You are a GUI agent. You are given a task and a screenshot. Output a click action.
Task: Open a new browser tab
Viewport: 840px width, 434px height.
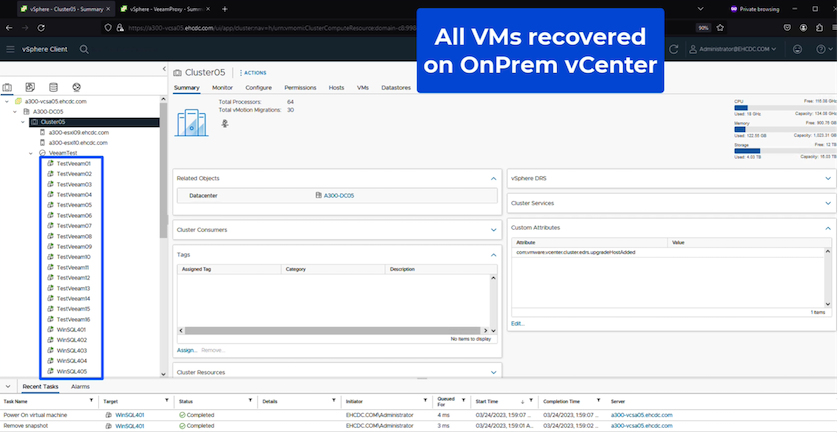click(224, 9)
